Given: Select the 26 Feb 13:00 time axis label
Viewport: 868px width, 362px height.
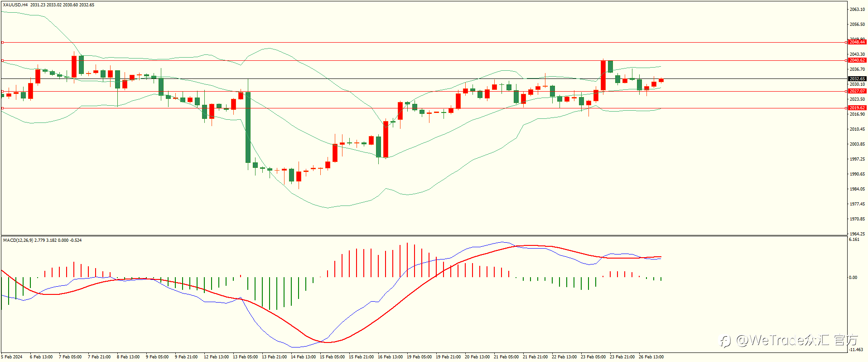Looking at the screenshot, I should click(x=651, y=357).
